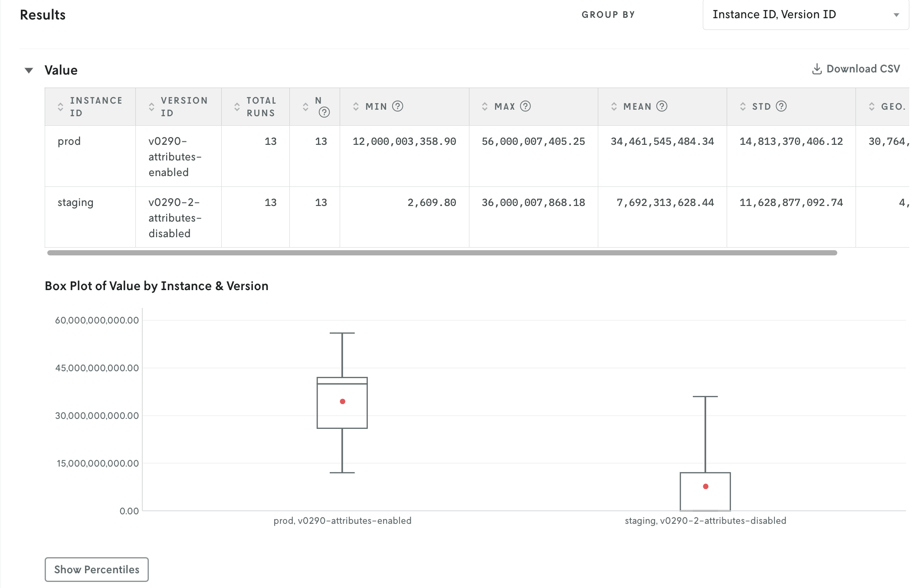This screenshot has width=918, height=588.
Task: Open the help tooltip for MAX
Action: [x=525, y=106]
